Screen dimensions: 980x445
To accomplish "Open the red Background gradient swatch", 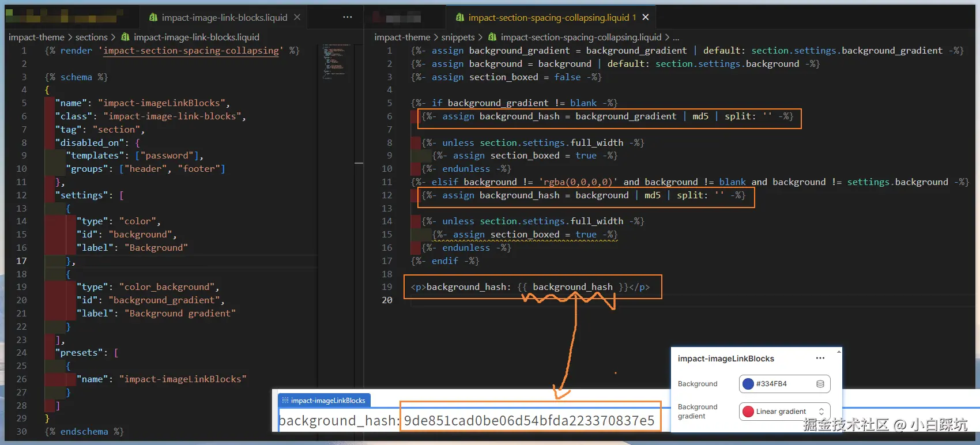I will (x=748, y=412).
